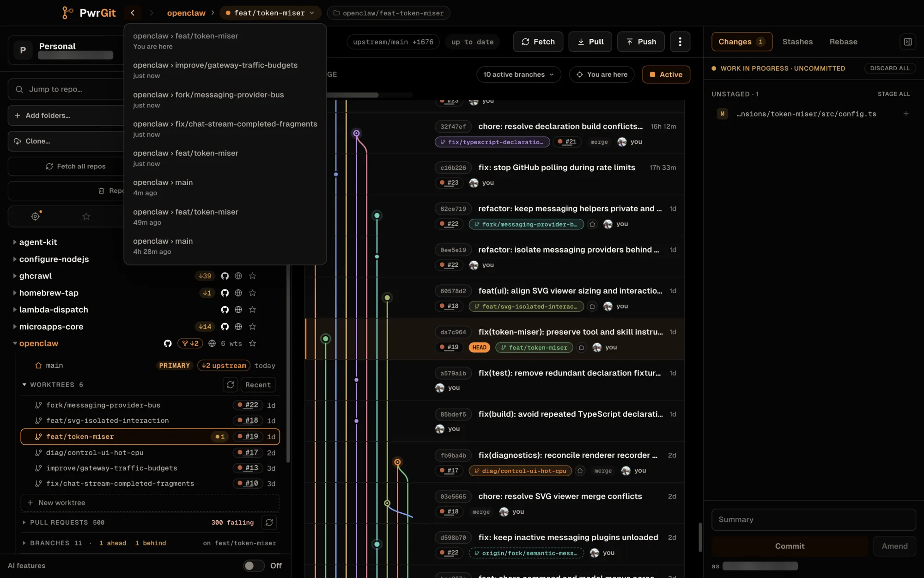924x578 pixels.
Task: Toggle the right panel layout icon
Action: coord(907,42)
